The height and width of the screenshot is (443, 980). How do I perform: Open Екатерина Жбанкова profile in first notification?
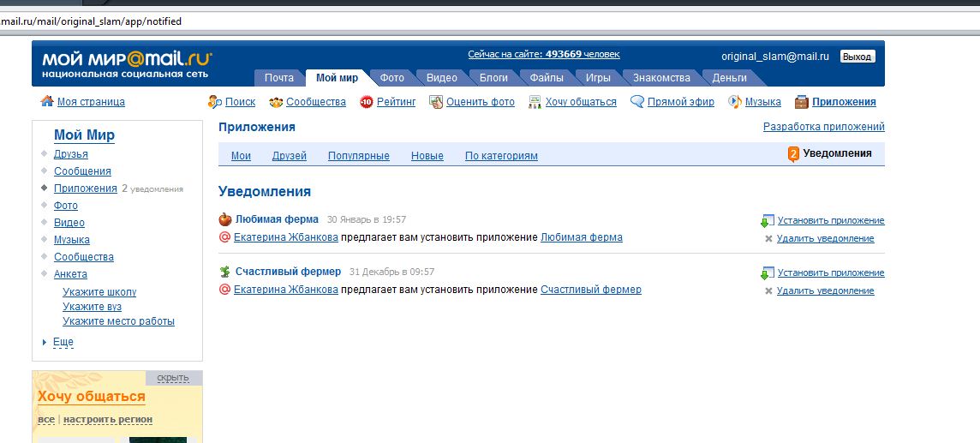[285, 237]
